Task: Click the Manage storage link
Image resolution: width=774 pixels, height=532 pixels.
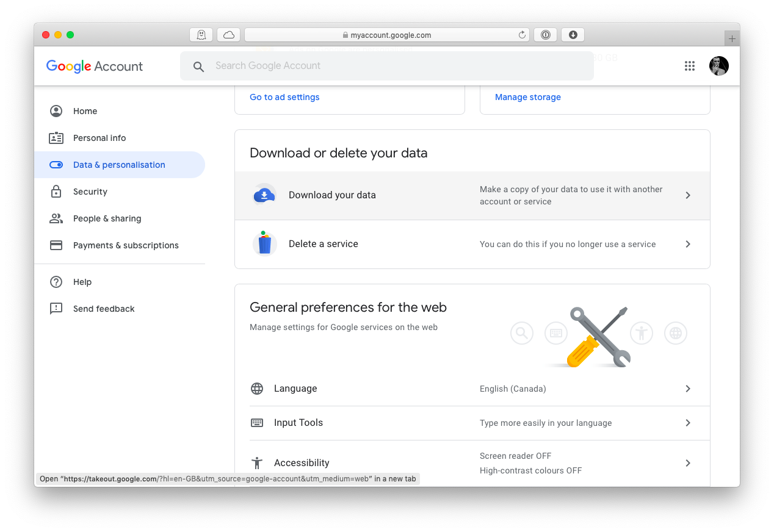Action: [527, 96]
